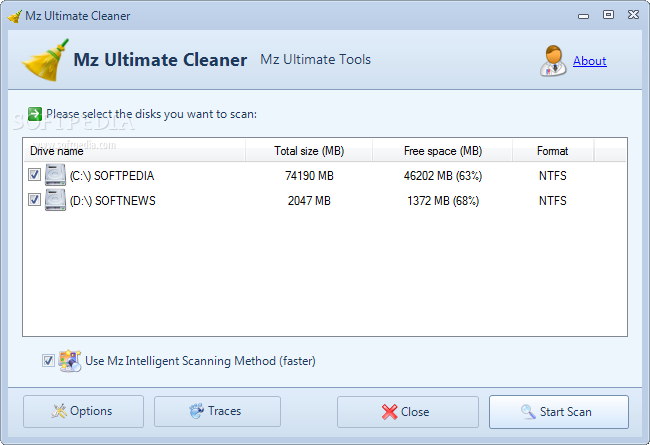
Task: Click the small broom icon in title bar
Action: pyautogui.click(x=15, y=16)
